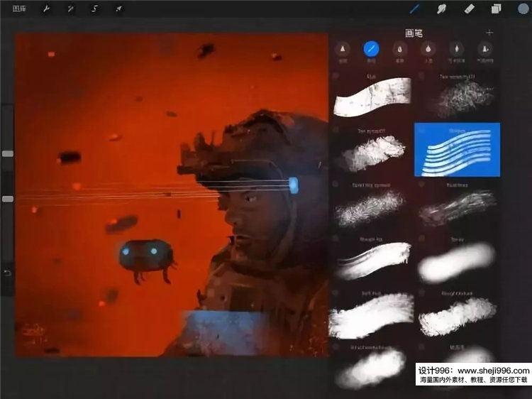
Task: Tap the upper brush size slider handle
Action: tap(8, 154)
